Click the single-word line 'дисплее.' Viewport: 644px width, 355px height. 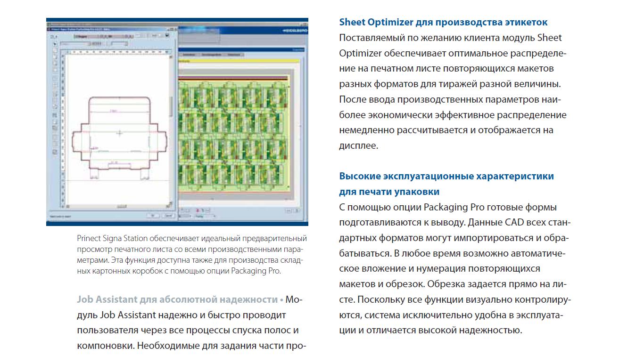coord(359,145)
